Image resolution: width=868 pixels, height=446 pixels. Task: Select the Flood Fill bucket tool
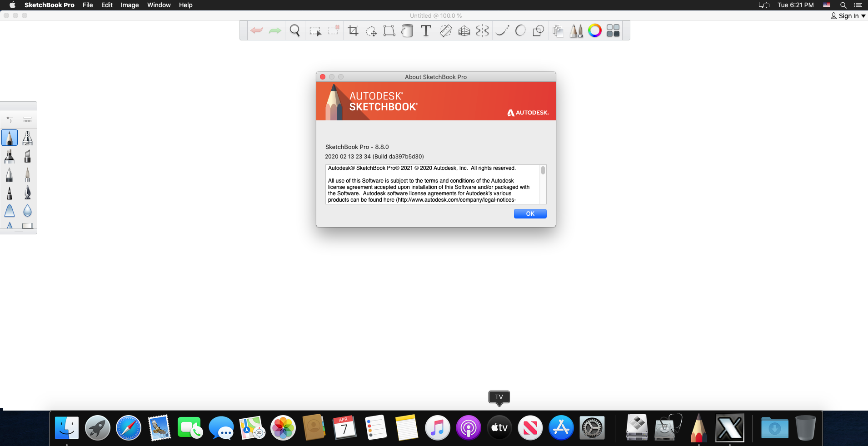[x=408, y=30]
